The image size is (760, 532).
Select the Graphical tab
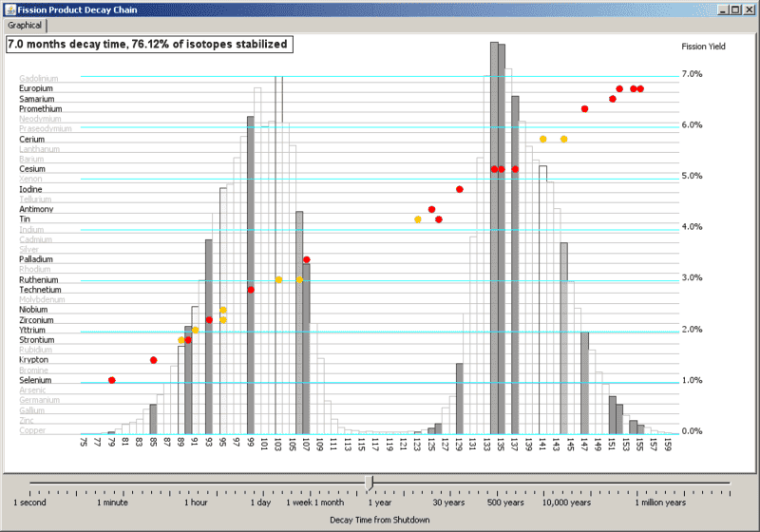(x=25, y=26)
